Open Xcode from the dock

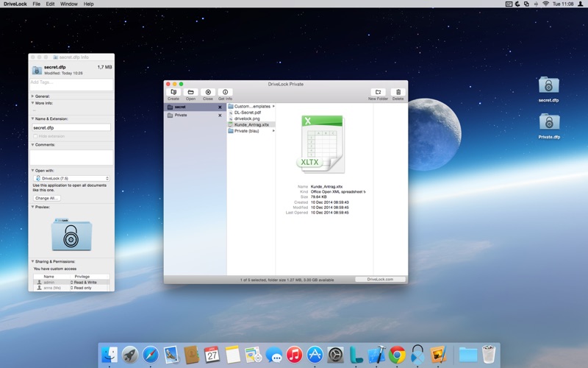click(376, 355)
